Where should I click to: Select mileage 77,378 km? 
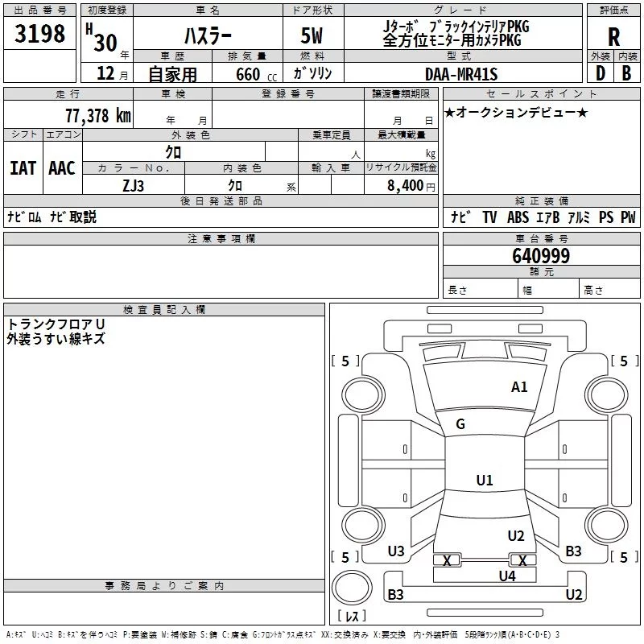coord(98,115)
